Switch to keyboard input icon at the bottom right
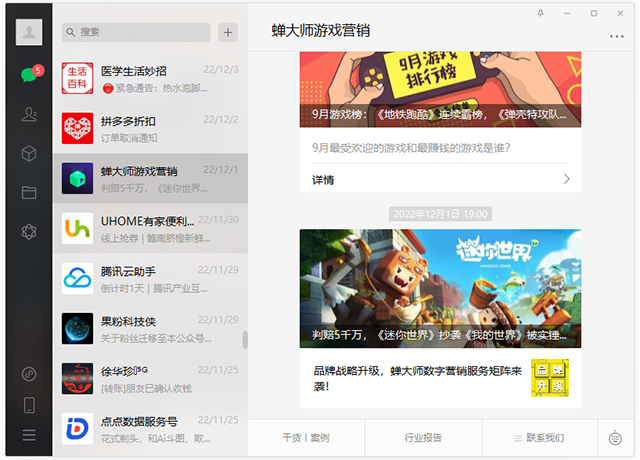Screen dimensions: 640x460 (615, 438)
